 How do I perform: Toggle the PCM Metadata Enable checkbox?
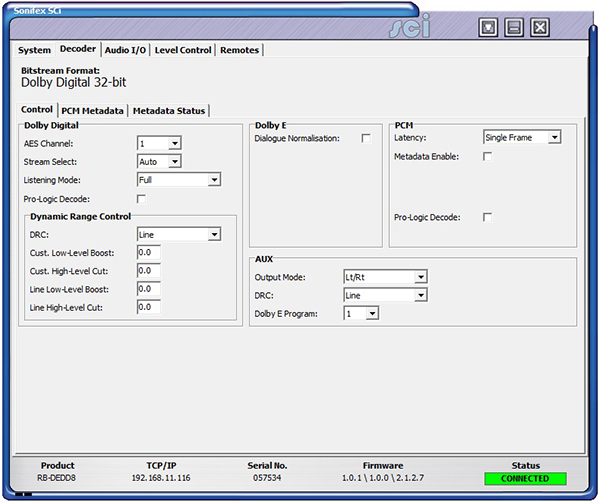[488, 156]
